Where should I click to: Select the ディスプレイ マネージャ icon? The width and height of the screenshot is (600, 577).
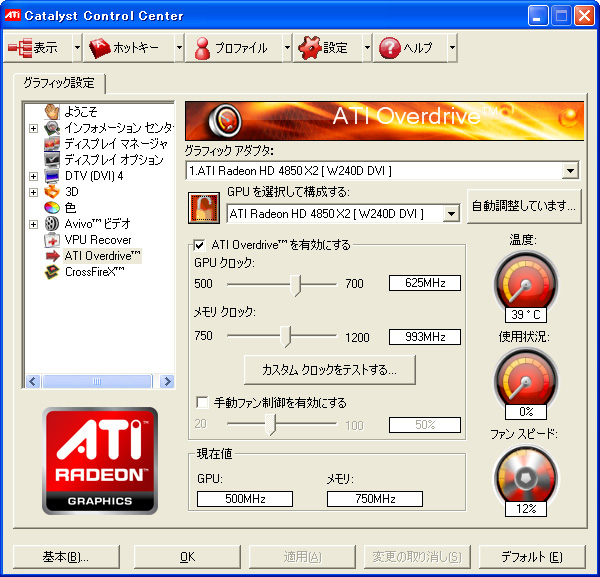click(x=52, y=143)
